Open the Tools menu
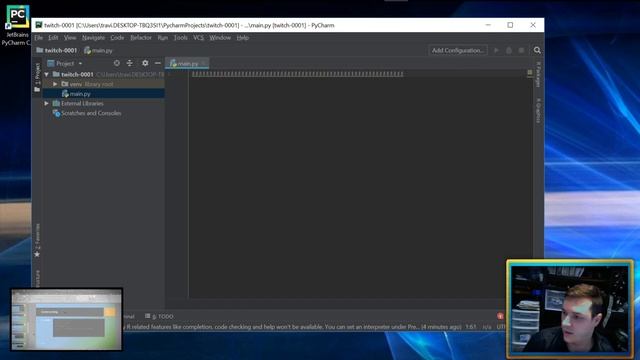Image resolution: width=640 pixels, height=360 pixels. point(180,38)
